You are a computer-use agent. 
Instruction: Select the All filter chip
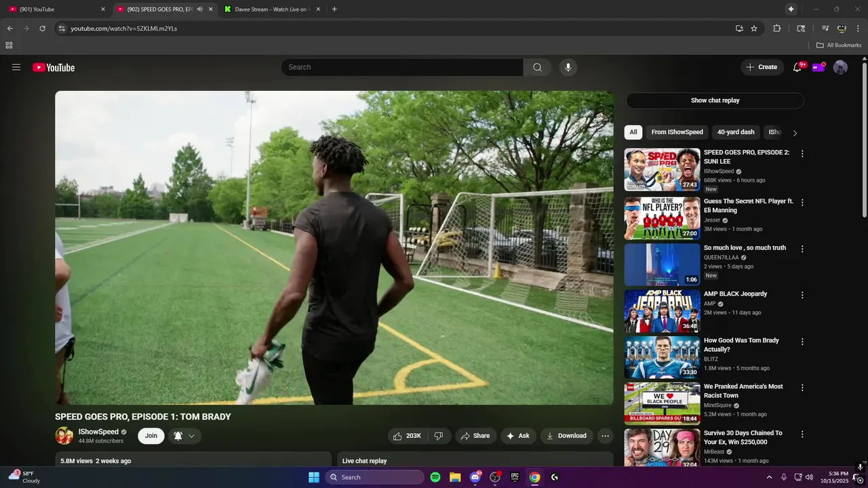[x=633, y=132]
